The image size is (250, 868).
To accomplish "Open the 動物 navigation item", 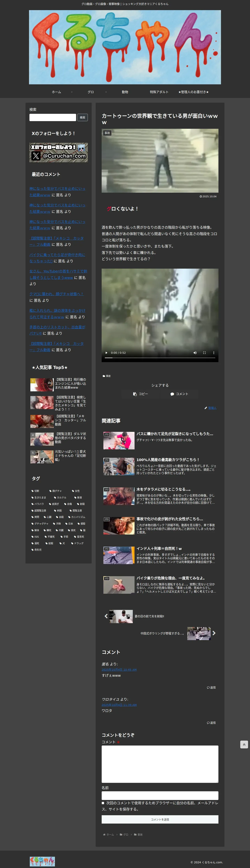I will [x=125, y=92].
